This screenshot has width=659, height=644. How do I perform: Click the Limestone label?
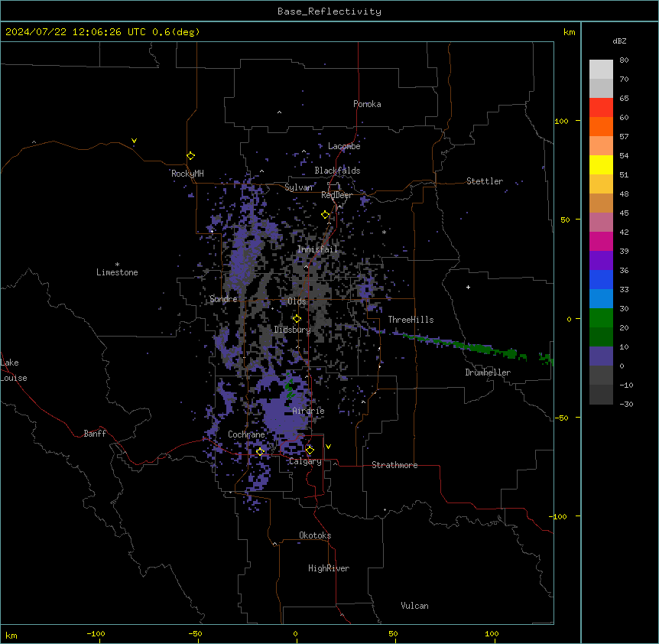[117, 272]
